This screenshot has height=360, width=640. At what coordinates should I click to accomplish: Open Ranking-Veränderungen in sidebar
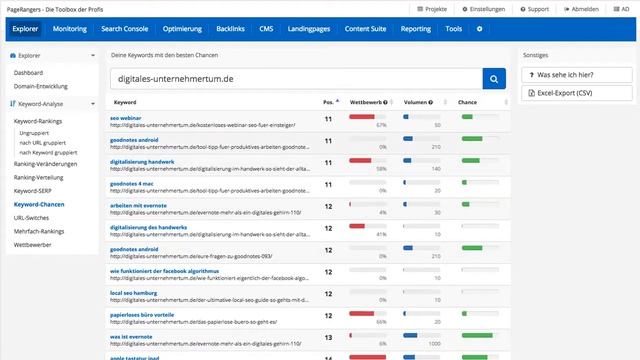point(45,164)
